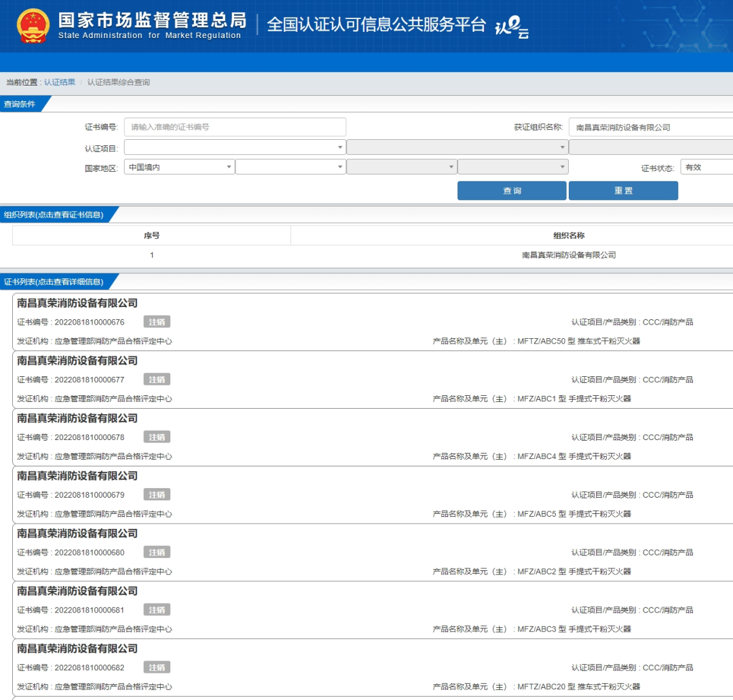The width and height of the screenshot is (733, 700).
Task: Open the province dropdown next to 中国境内
Action: click(290, 167)
